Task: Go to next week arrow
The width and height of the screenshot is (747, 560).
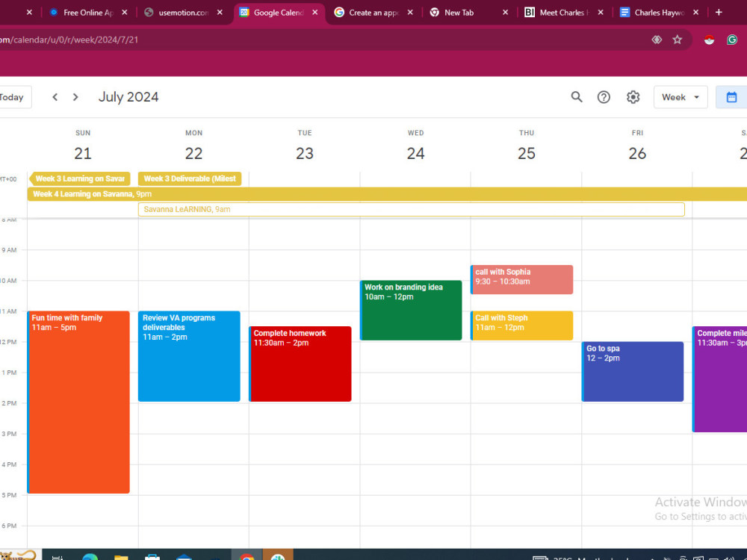Action: click(x=75, y=97)
